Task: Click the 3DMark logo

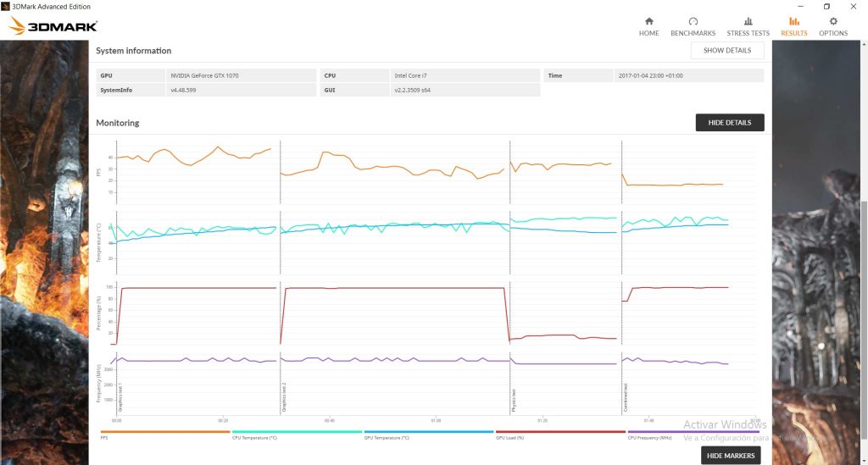Action: tap(53, 26)
